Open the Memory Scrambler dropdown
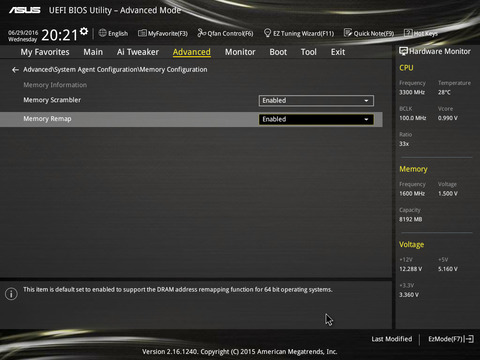Viewport: 480px width, 360px height. tap(316, 101)
